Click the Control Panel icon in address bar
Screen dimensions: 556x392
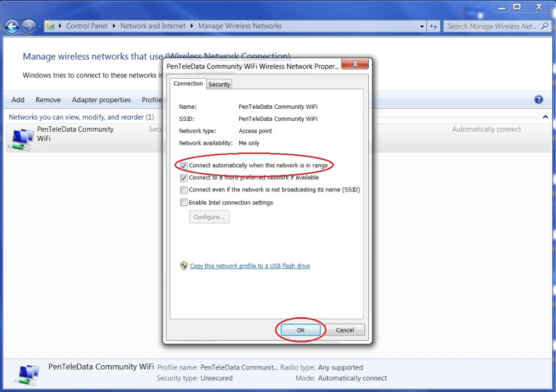coord(50,26)
